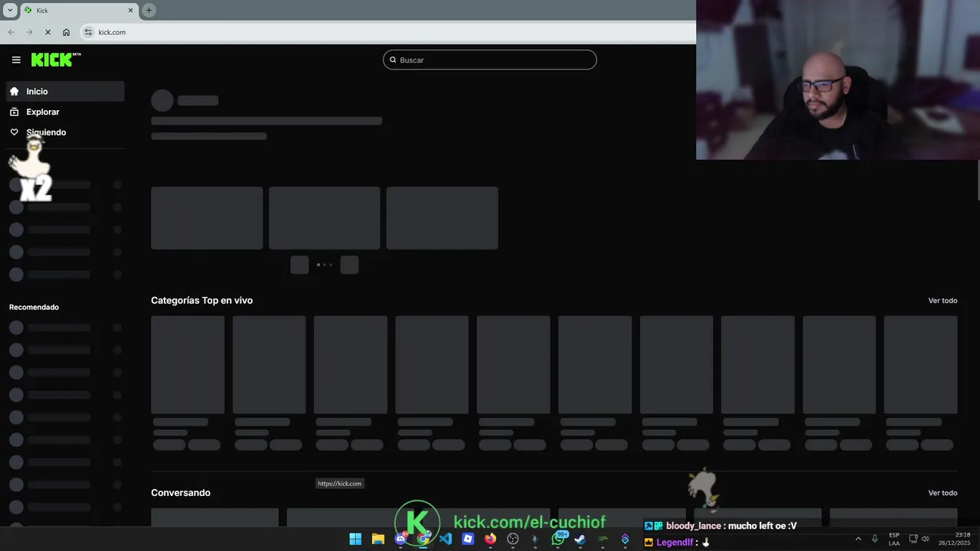Viewport: 980px width, 551px height.
Task: Click the Buscar search field
Action: tap(490, 60)
